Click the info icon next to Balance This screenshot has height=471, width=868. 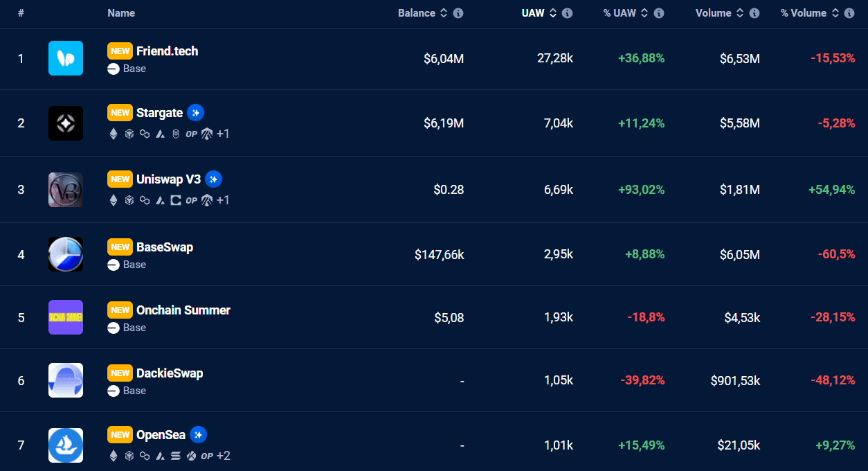[458, 13]
